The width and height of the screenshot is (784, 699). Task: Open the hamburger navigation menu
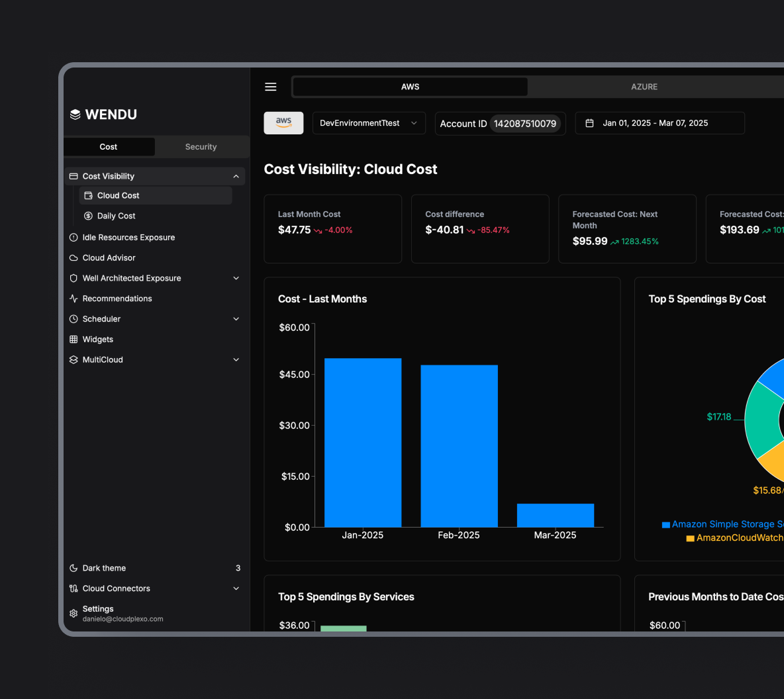click(x=270, y=87)
